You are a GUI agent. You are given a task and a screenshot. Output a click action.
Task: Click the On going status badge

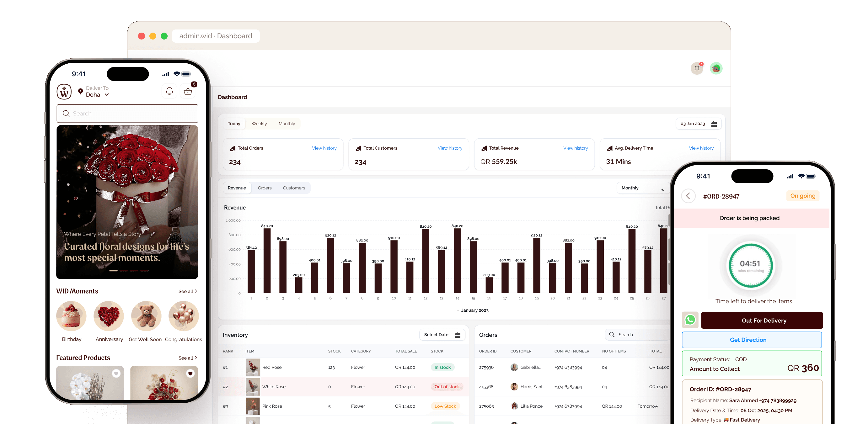coord(803,196)
